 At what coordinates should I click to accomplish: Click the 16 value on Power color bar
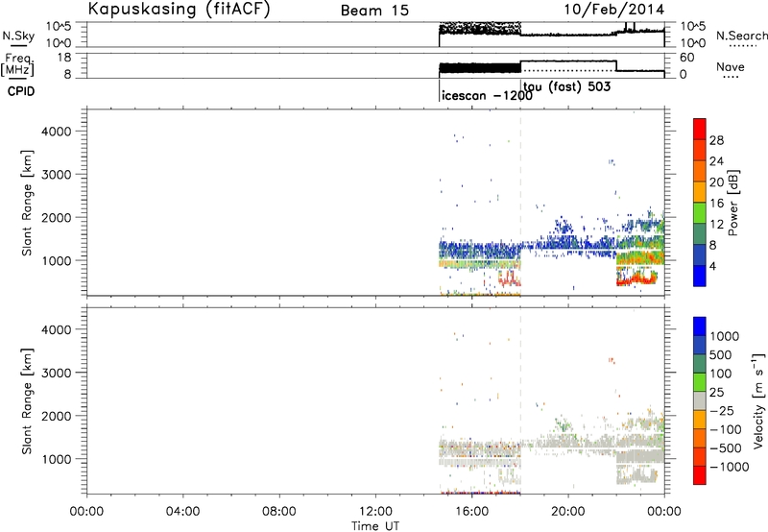coord(716,204)
